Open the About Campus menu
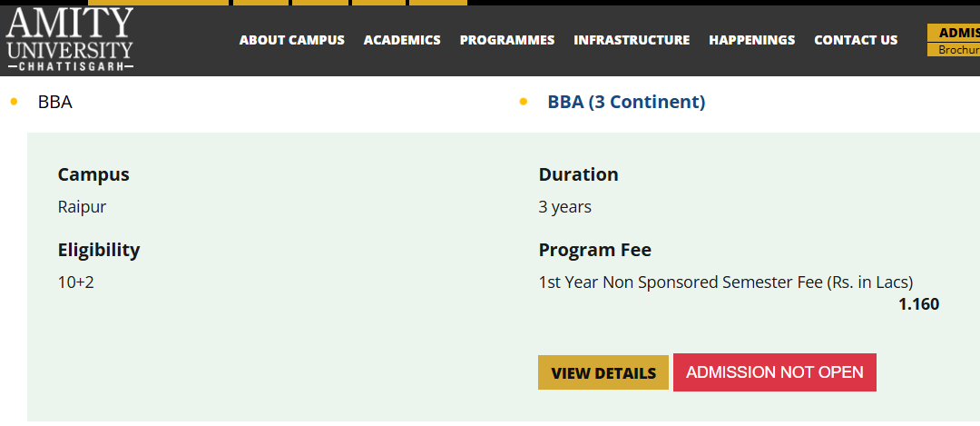Image resolution: width=980 pixels, height=426 pixels. coord(292,40)
